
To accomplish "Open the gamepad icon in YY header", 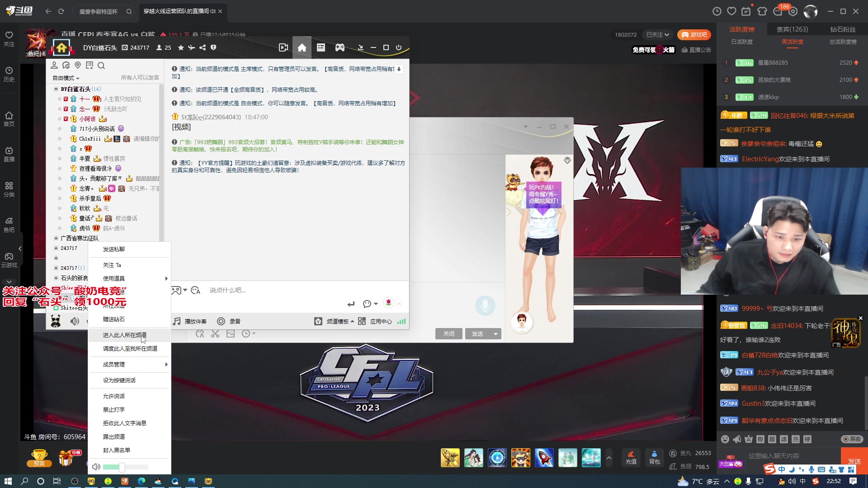I will click(340, 47).
